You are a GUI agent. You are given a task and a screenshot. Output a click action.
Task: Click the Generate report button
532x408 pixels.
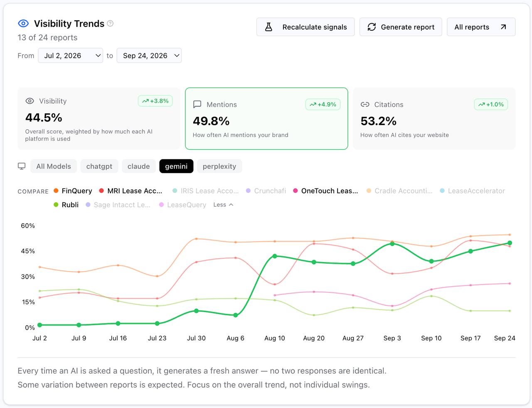pyautogui.click(x=401, y=27)
